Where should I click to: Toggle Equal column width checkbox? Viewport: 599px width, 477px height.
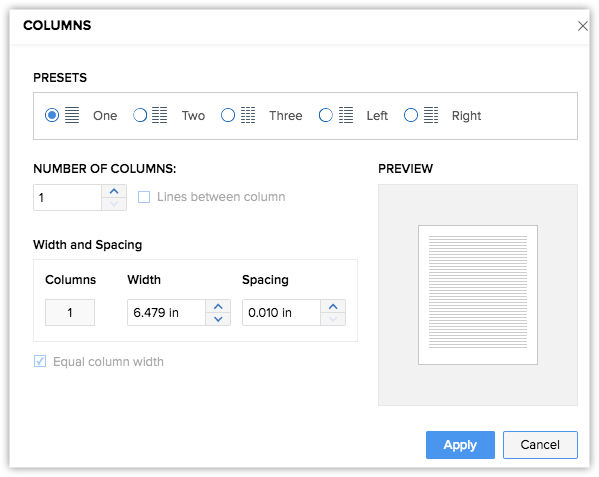point(40,361)
